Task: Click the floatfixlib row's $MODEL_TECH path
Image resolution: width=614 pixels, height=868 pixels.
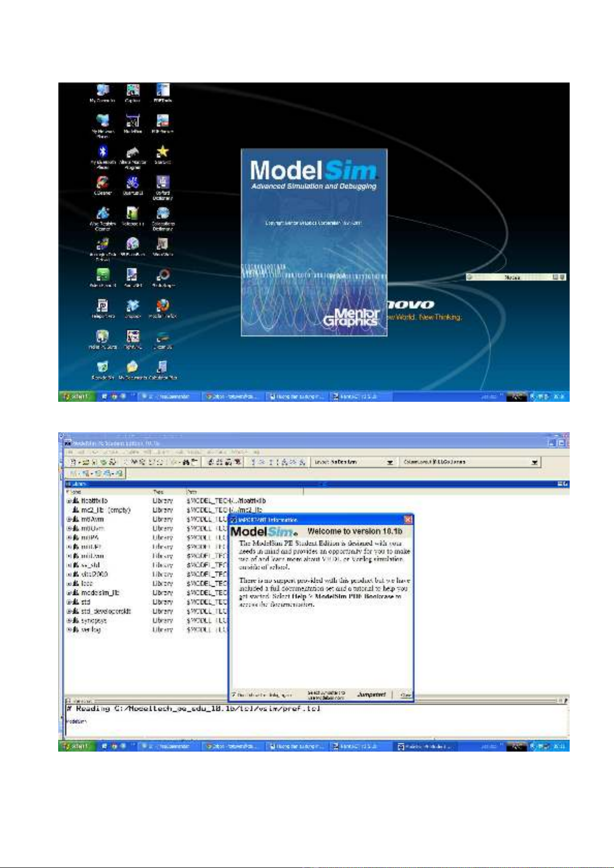Action: coord(226,501)
